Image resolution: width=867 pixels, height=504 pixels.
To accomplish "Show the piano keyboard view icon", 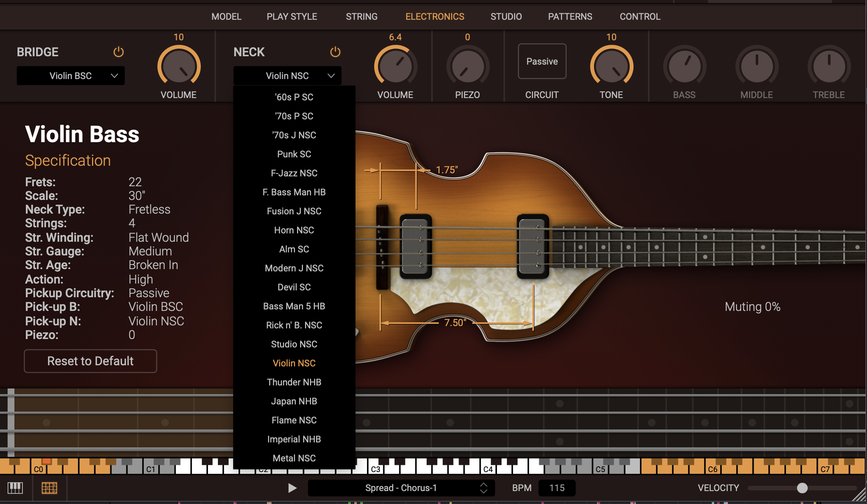I will point(15,488).
